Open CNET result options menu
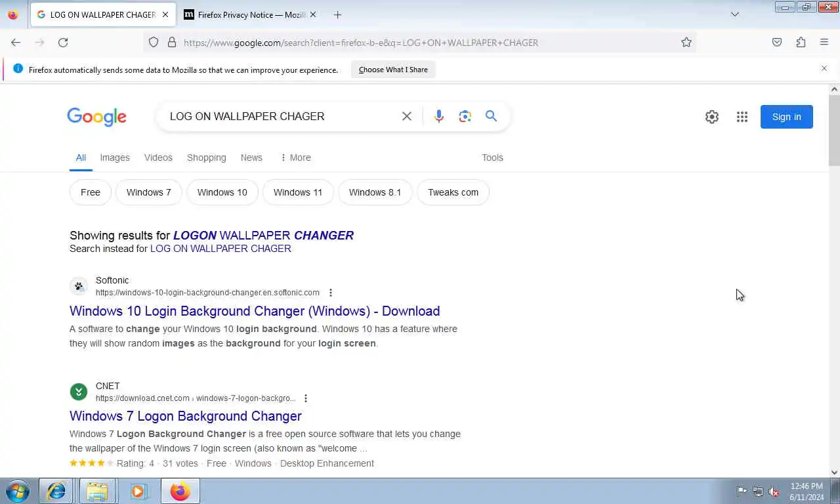Image resolution: width=840 pixels, height=504 pixels. [x=306, y=398]
